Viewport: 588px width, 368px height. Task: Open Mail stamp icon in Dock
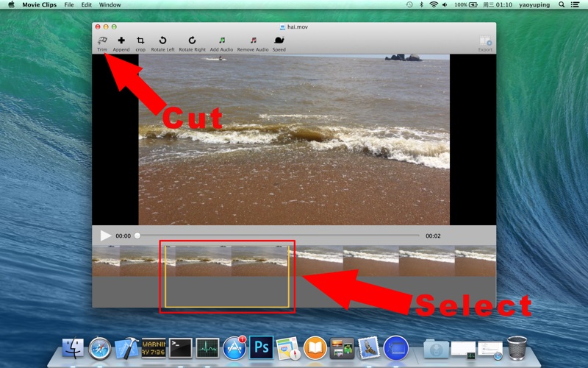click(369, 347)
